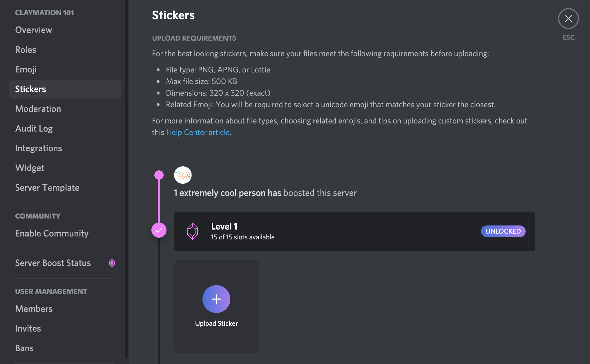Navigate to Bans user management

coord(23,347)
